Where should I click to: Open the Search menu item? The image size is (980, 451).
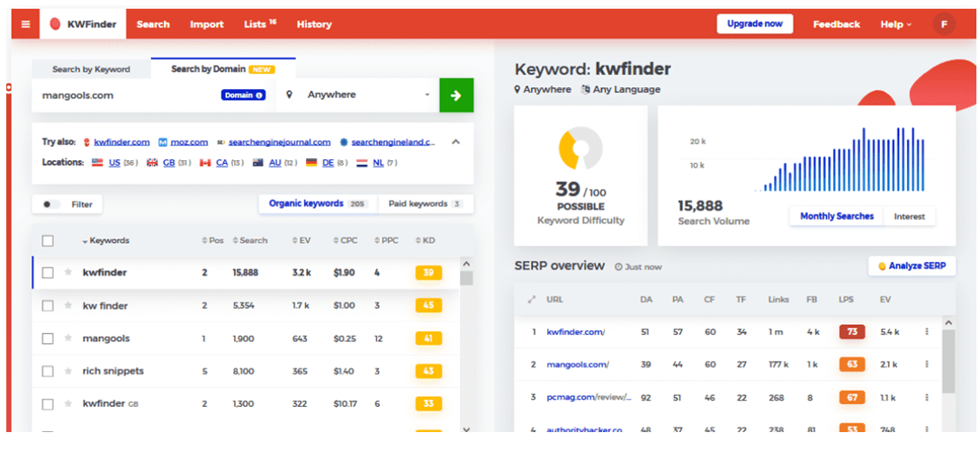coord(153,24)
